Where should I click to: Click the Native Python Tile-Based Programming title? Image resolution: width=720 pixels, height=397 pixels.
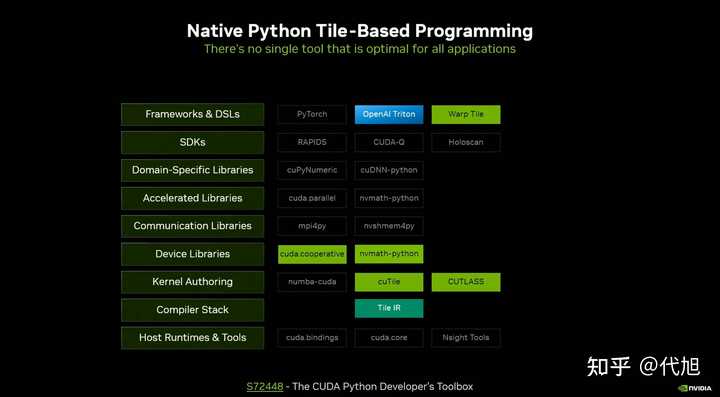click(360, 31)
